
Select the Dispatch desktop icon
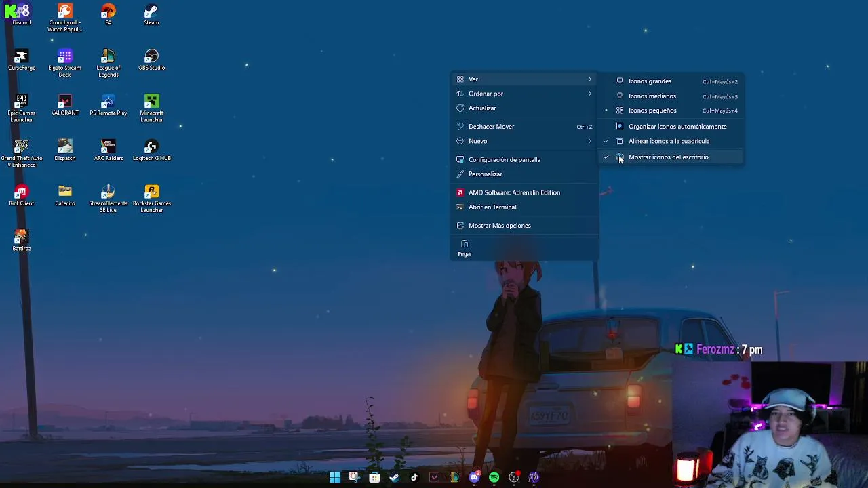click(x=65, y=150)
